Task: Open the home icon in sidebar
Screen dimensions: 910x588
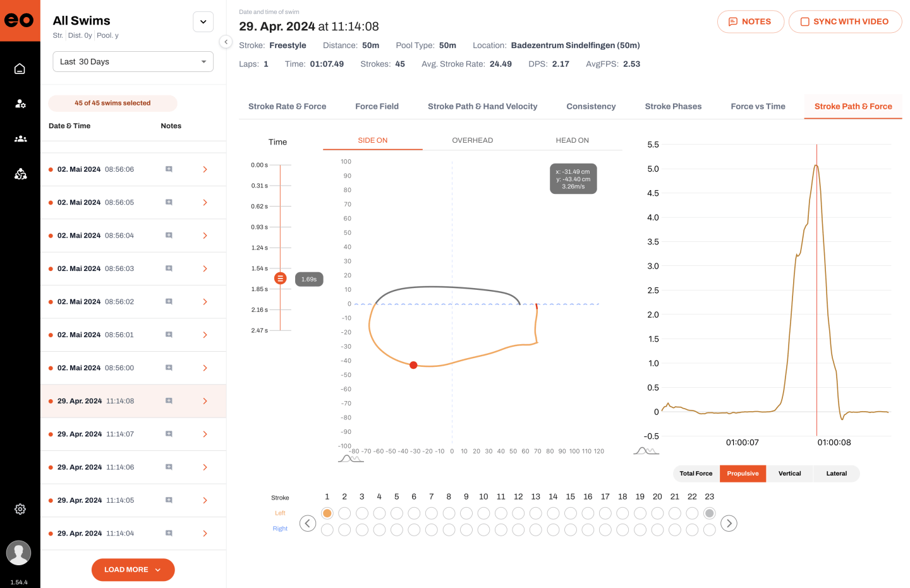Action: (20, 69)
